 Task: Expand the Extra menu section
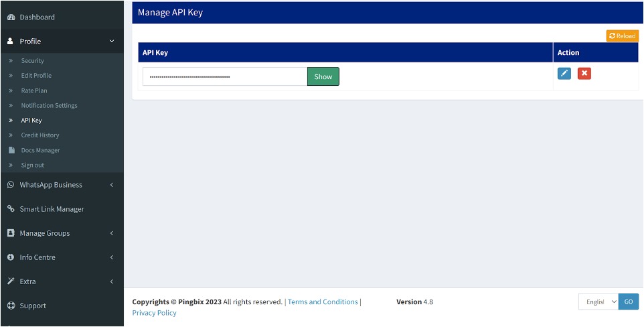(112, 281)
